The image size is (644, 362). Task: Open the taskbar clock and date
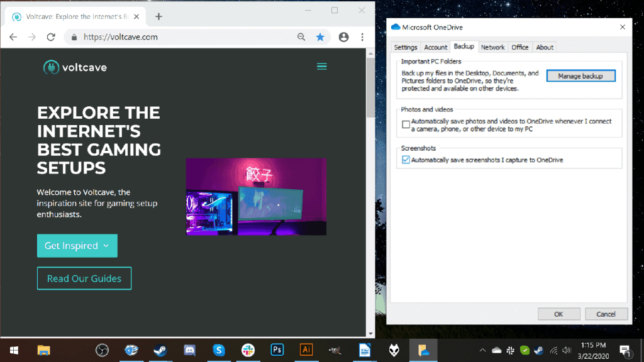[593, 351]
